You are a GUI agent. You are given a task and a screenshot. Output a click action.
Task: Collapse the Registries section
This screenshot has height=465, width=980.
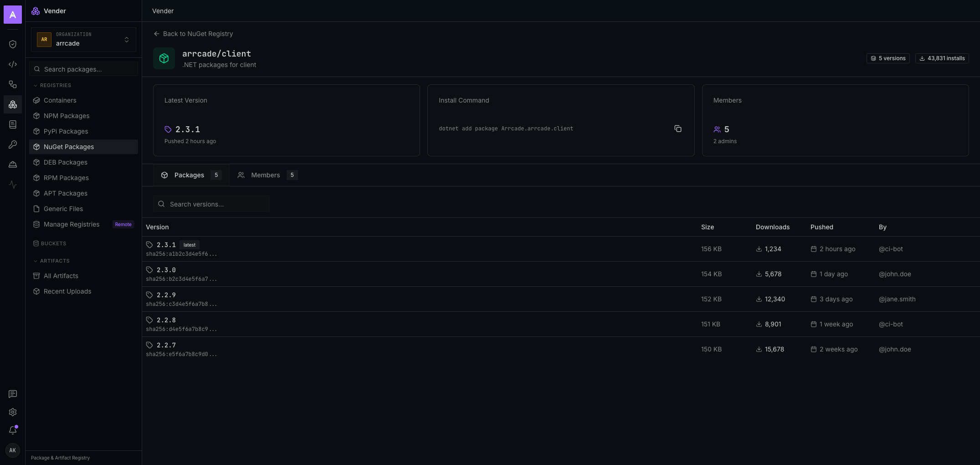(52, 85)
